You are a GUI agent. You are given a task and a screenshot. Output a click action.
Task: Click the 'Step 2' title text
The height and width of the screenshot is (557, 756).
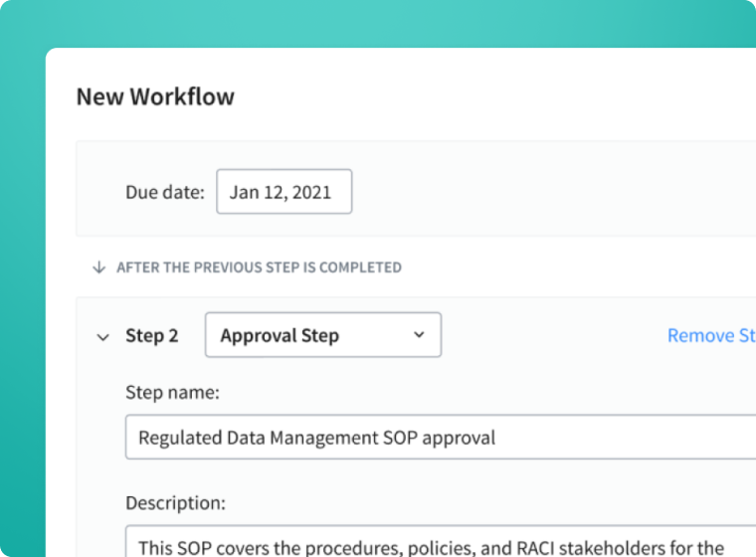tap(152, 336)
